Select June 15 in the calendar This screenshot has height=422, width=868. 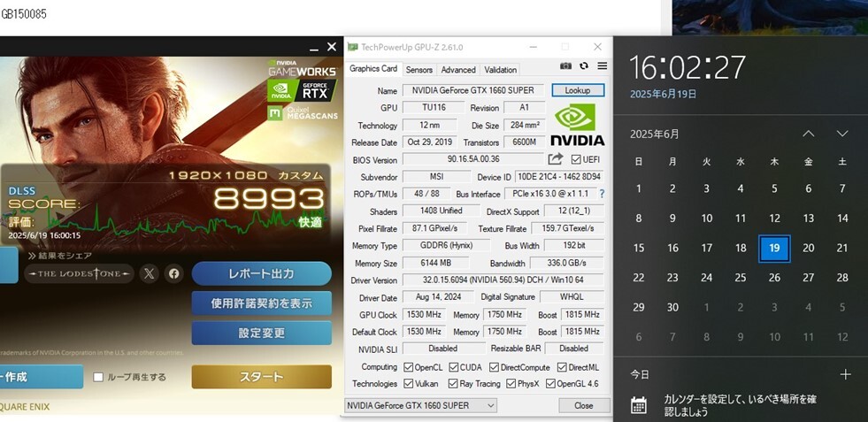coord(639,248)
